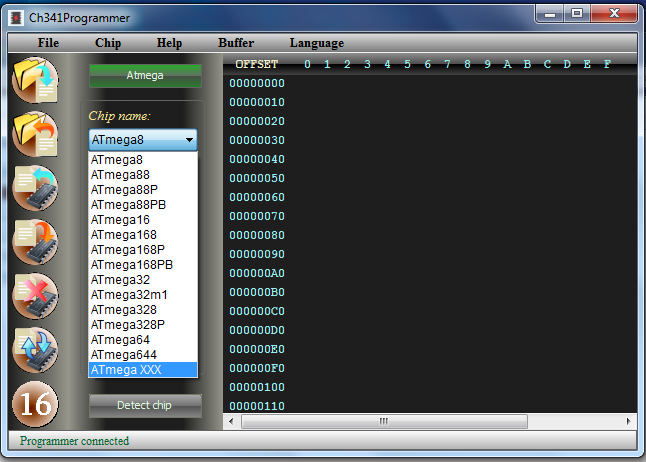Click the save file folder icon
The image size is (646, 462).
click(x=35, y=134)
